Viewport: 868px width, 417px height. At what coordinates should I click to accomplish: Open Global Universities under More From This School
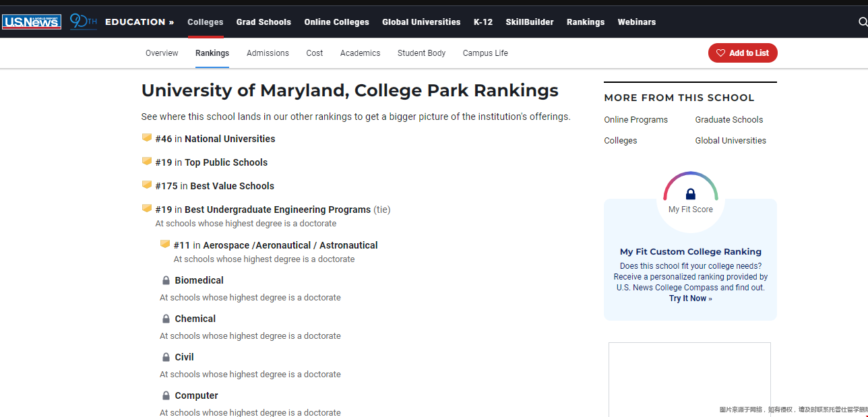731,141
